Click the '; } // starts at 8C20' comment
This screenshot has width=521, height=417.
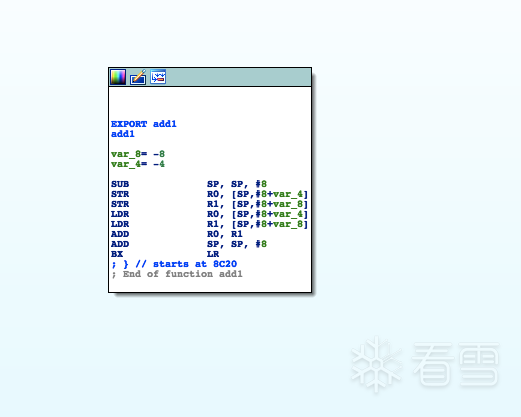[174, 264]
